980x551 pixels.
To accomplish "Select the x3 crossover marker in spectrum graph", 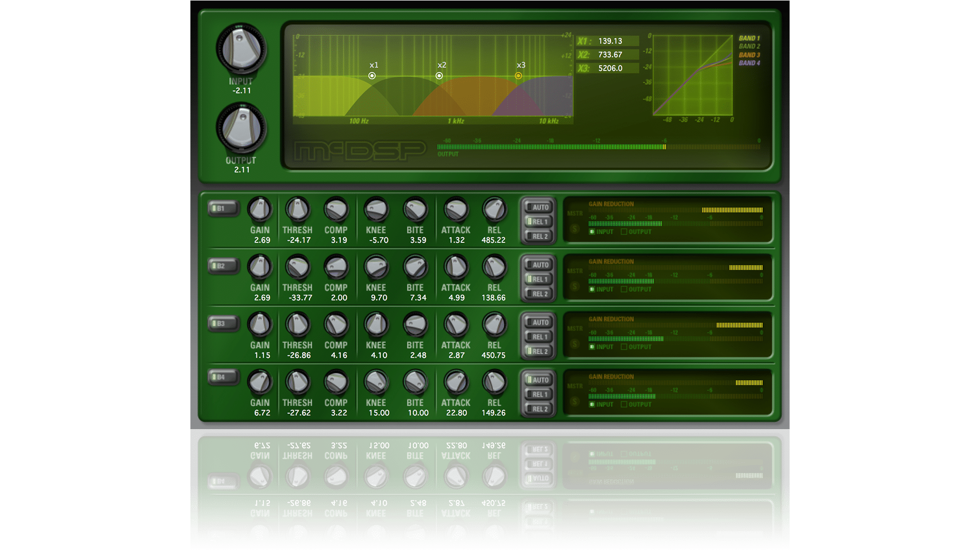I will [519, 75].
